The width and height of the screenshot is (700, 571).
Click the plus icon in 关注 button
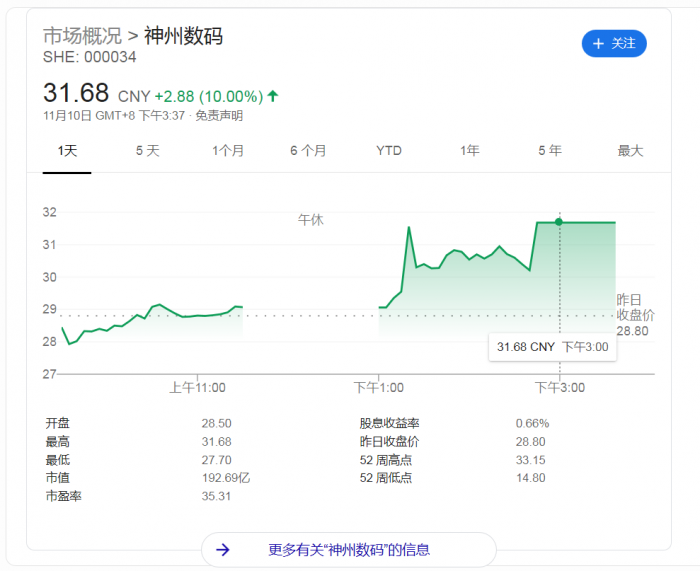pos(598,44)
